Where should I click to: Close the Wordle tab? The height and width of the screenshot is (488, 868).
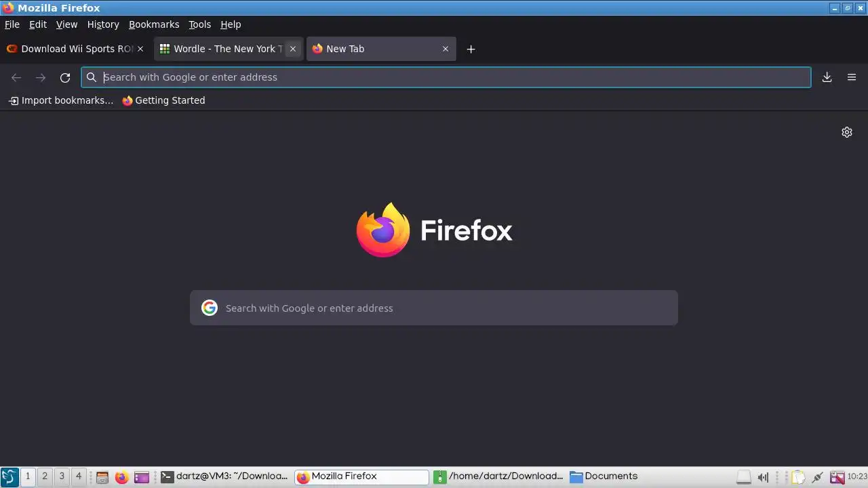tap(293, 49)
